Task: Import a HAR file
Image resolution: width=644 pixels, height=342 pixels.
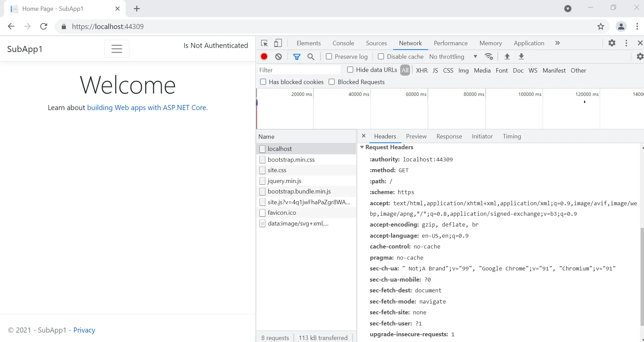Action: [x=507, y=57]
